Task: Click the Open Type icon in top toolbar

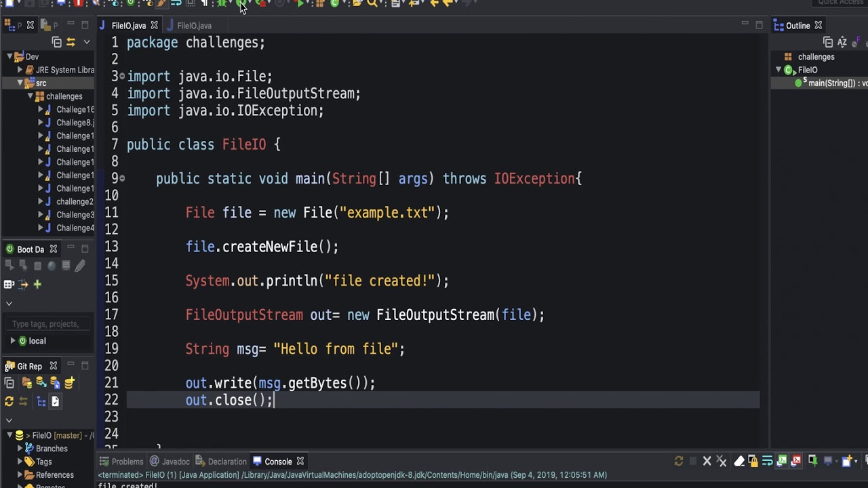Action: pos(357,3)
